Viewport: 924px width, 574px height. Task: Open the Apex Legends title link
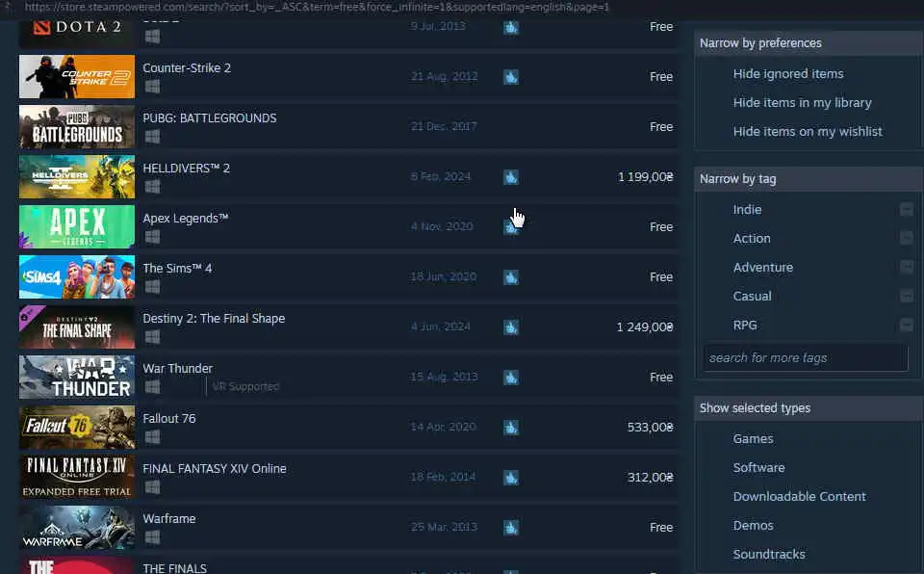click(186, 219)
